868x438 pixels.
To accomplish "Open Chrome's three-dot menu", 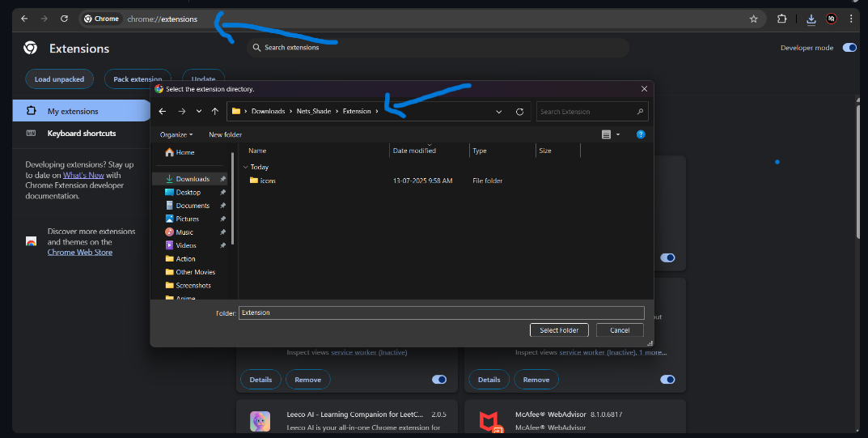I will click(851, 19).
